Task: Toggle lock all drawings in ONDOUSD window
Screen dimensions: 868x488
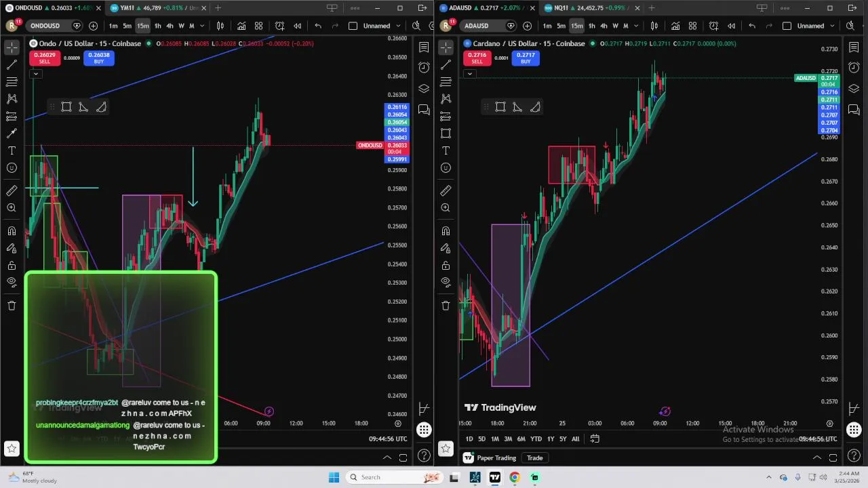Action: click(x=12, y=265)
